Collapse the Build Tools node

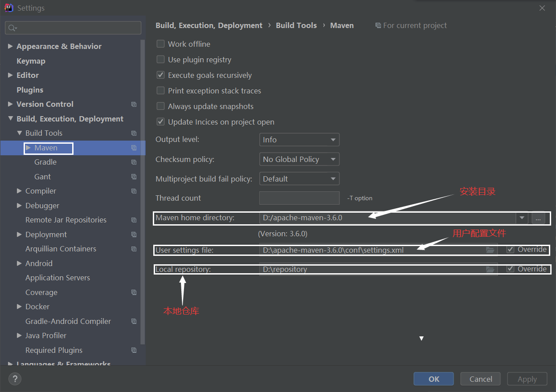[x=19, y=133]
